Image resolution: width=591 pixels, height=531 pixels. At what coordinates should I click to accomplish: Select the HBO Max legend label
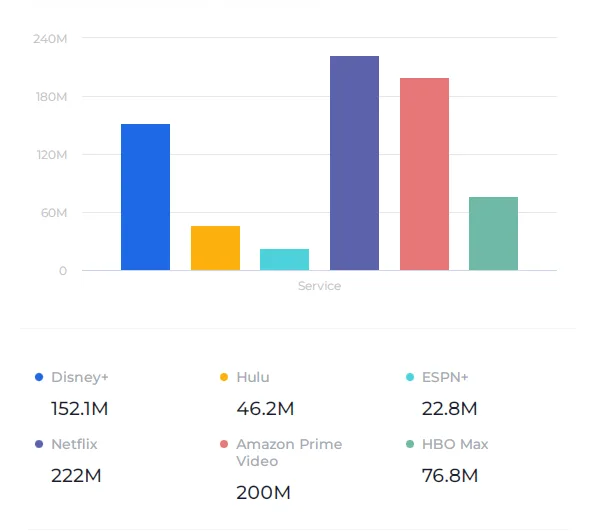coord(455,444)
